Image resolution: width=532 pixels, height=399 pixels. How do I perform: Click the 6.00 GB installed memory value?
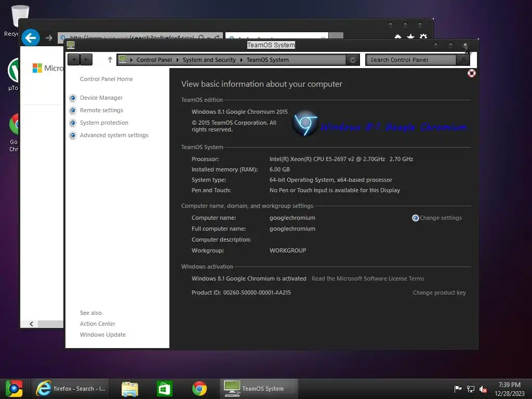(280, 169)
